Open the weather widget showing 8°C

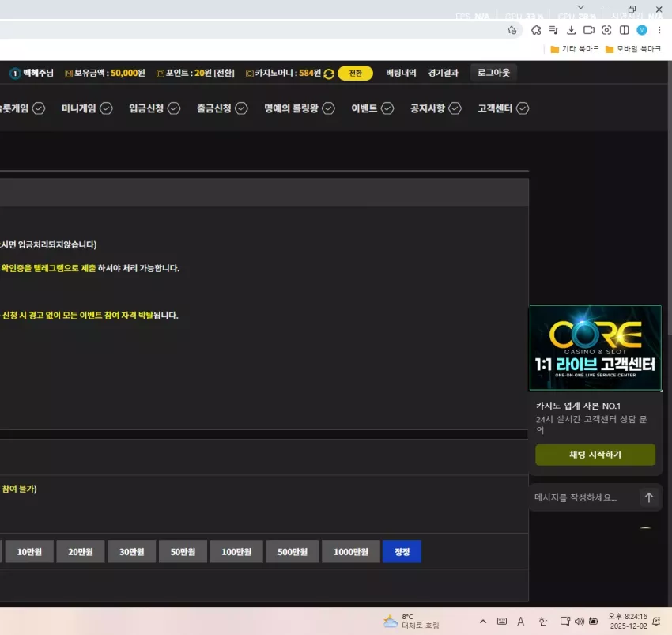[x=410, y=622]
